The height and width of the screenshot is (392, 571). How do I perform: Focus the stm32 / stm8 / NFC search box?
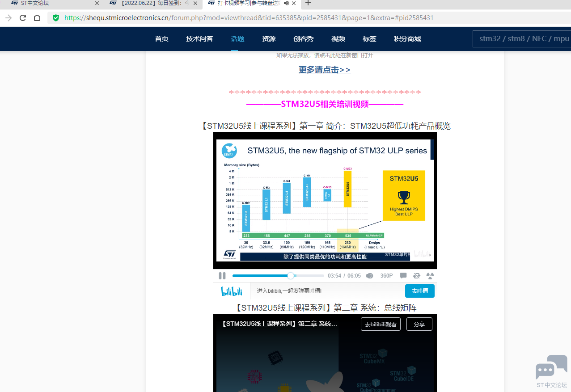[x=522, y=39]
